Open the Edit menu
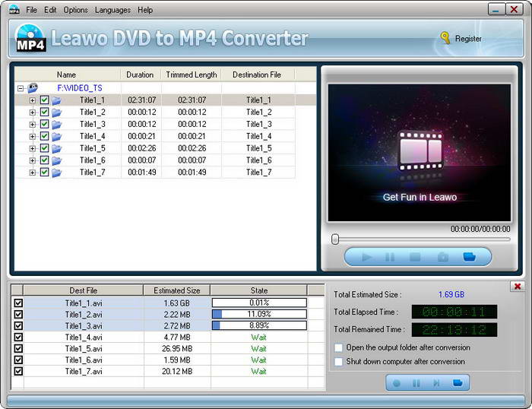The width and height of the screenshot is (532, 409). pyautogui.click(x=50, y=10)
